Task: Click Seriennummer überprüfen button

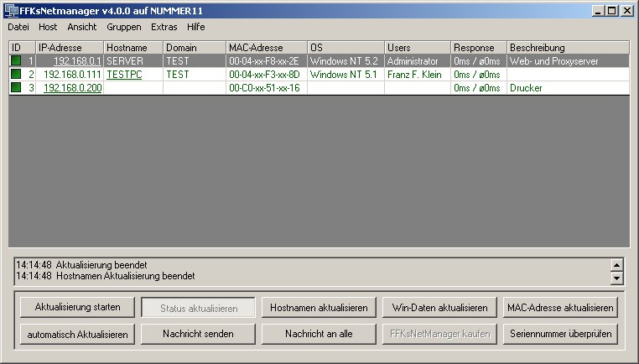Action: tap(560, 334)
